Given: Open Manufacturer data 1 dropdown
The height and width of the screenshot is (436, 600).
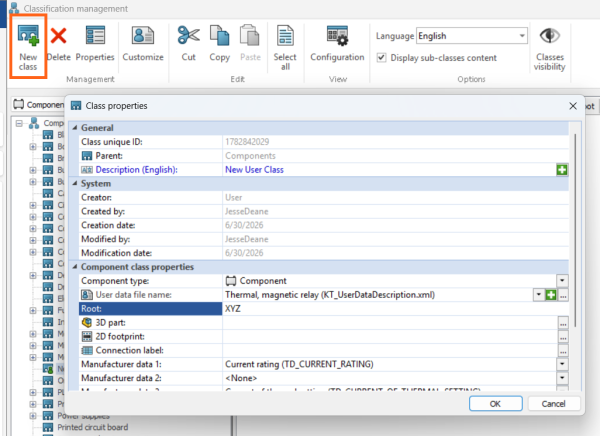Looking at the screenshot, I should [562, 364].
